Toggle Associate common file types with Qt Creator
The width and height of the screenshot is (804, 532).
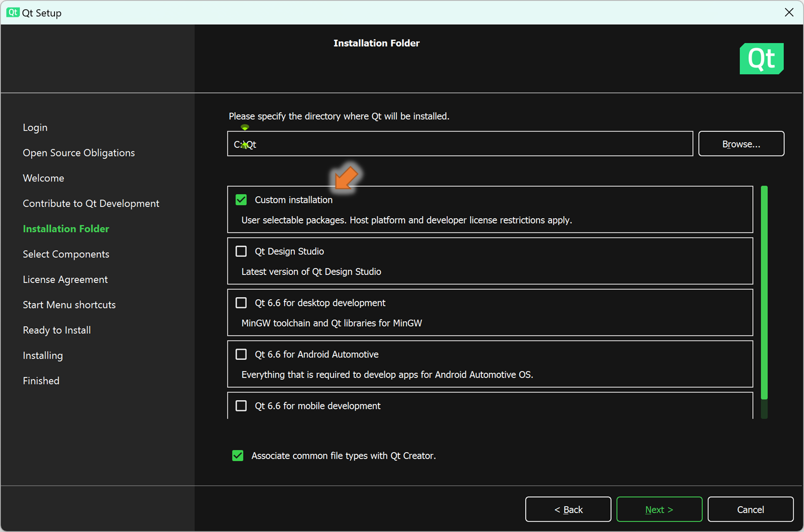click(238, 456)
